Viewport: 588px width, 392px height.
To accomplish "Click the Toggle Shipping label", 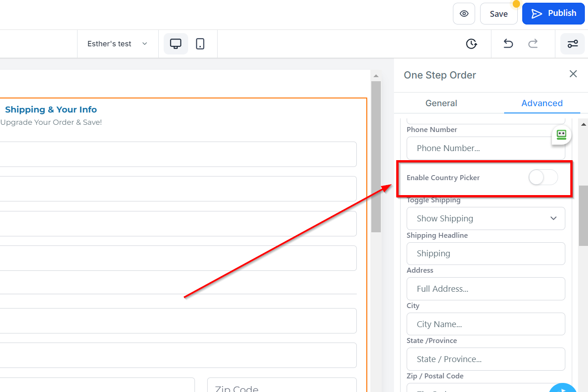I will pos(433,200).
